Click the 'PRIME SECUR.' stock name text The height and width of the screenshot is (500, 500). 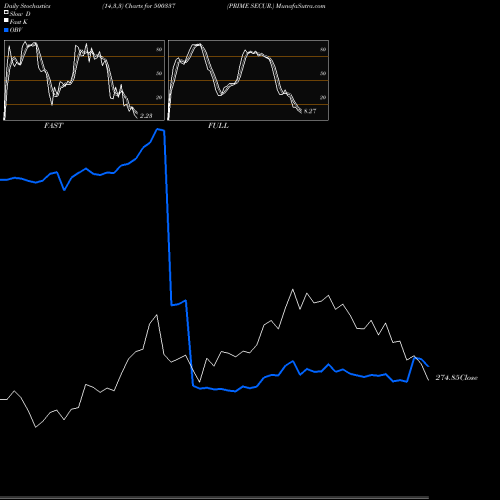pyautogui.click(x=250, y=6)
